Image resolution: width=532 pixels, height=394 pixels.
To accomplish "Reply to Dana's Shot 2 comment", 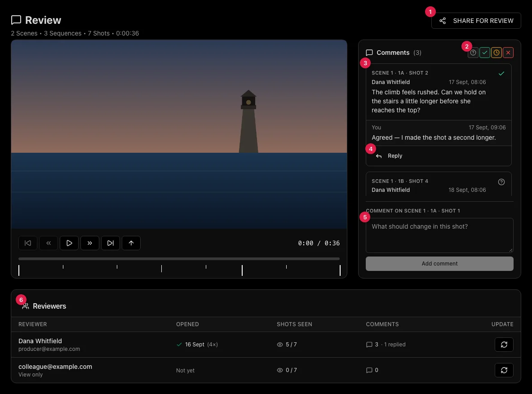I will 389,156.
